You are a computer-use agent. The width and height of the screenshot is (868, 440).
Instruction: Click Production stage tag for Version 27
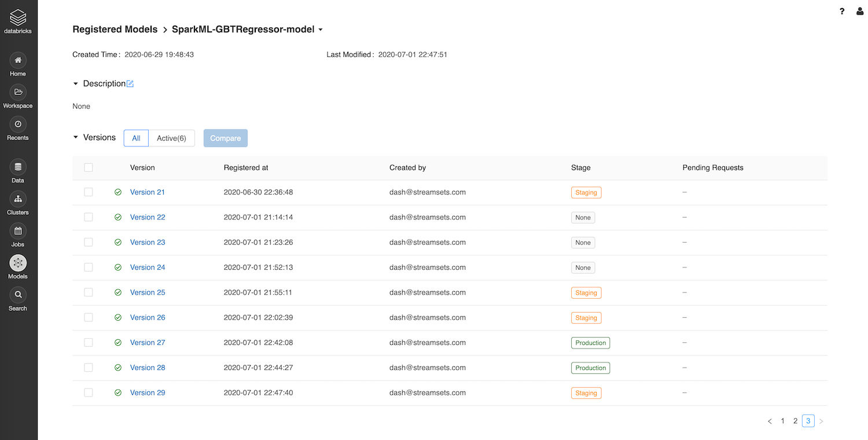point(590,343)
